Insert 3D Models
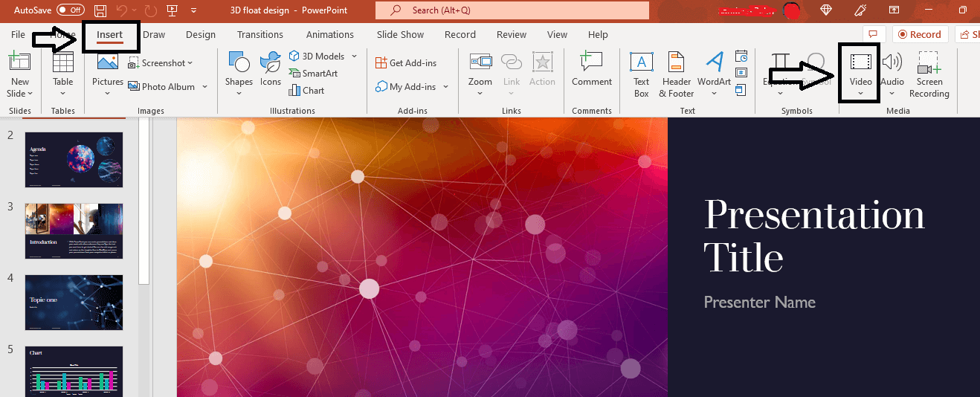 click(x=317, y=57)
